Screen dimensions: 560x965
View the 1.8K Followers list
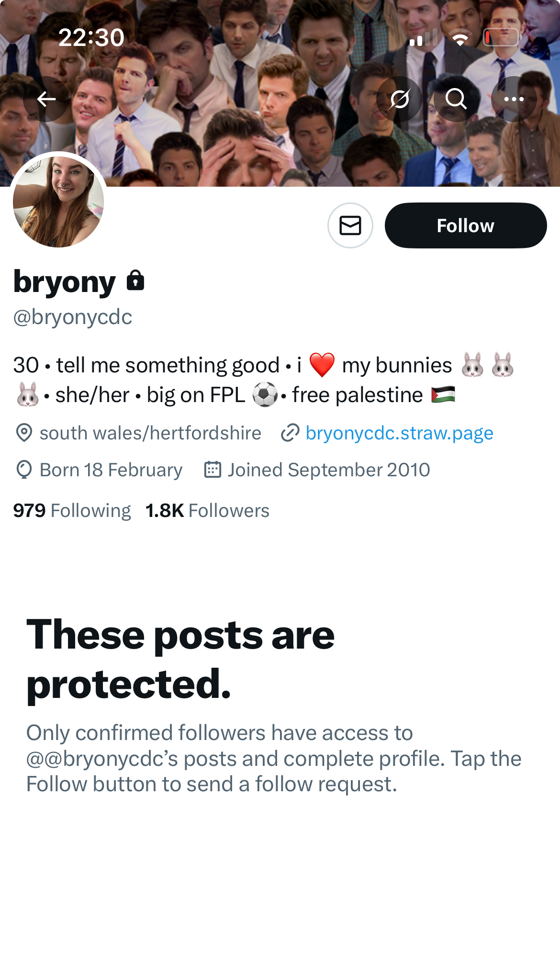207,511
